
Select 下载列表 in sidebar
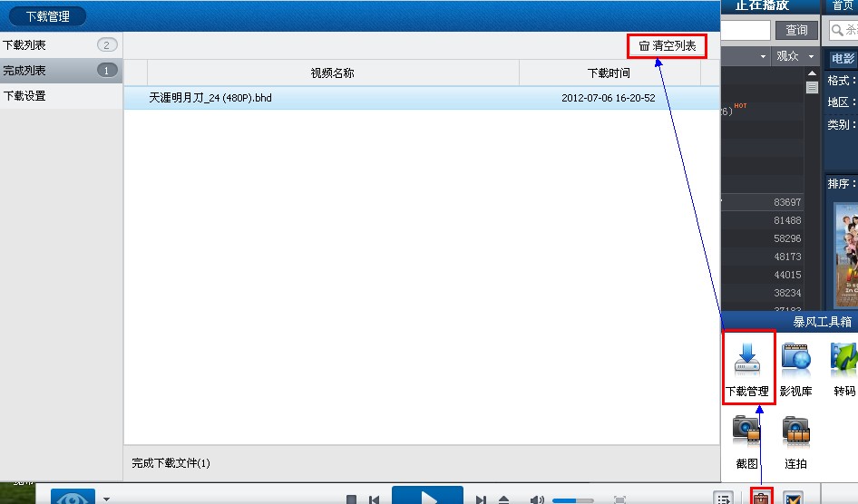coord(62,44)
